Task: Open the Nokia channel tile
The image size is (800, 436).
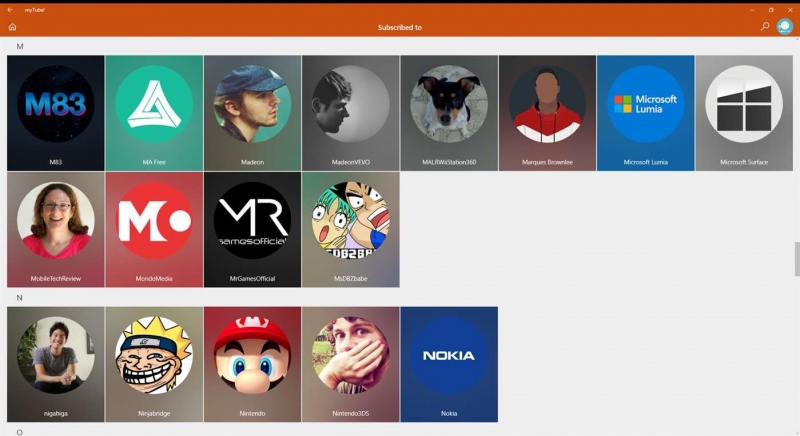Action: [x=449, y=364]
